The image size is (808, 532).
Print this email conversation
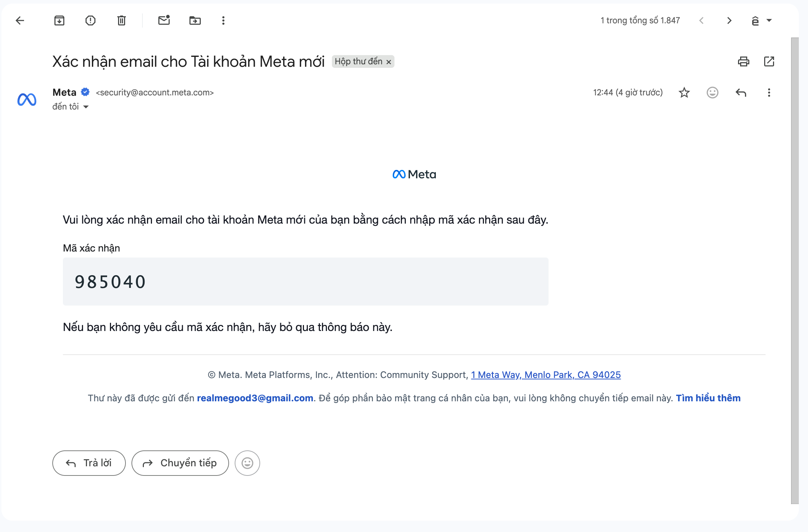click(744, 61)
